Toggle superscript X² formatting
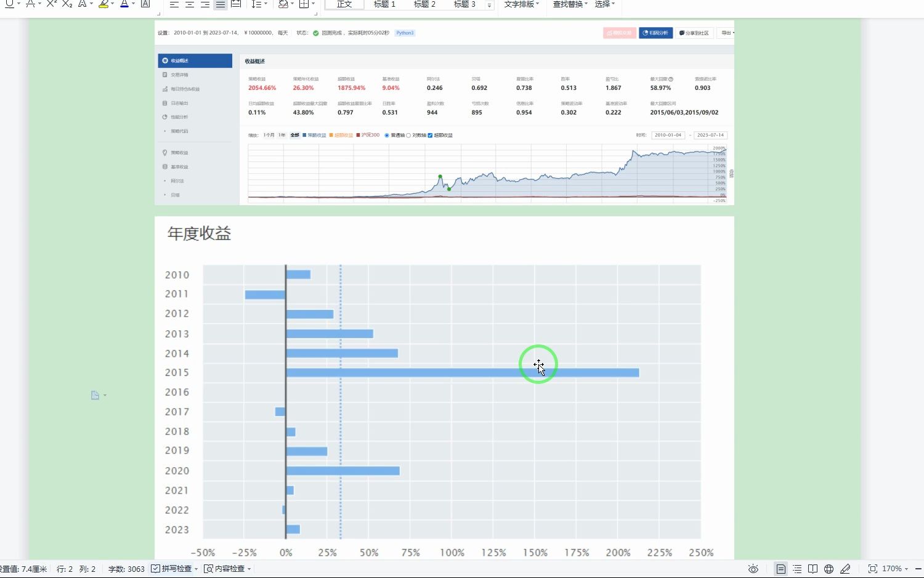Viewport: 924px width, 578px height. (52, 4)
